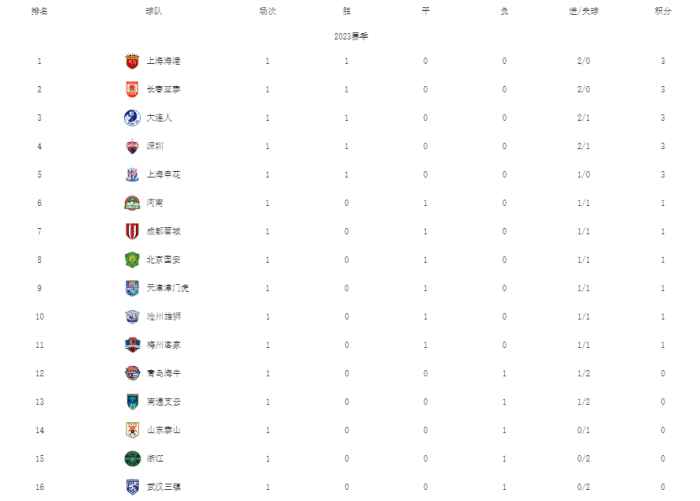Click the 北京国安 team emblem

(x=132, y=259)
